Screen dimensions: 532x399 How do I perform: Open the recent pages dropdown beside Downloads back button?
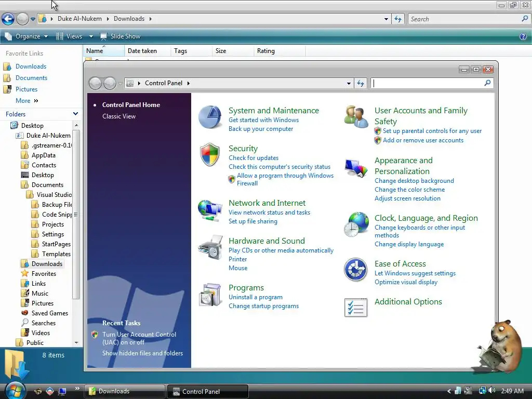pyautogui.click(x=33, y=19)
